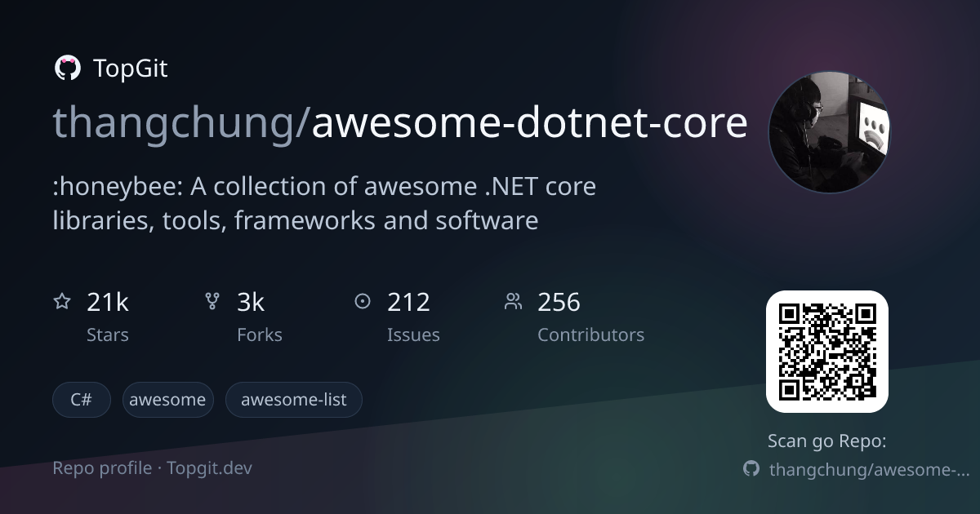Click the TopGit logo icon
Viewport: 980px width, 514px height.
67,69
